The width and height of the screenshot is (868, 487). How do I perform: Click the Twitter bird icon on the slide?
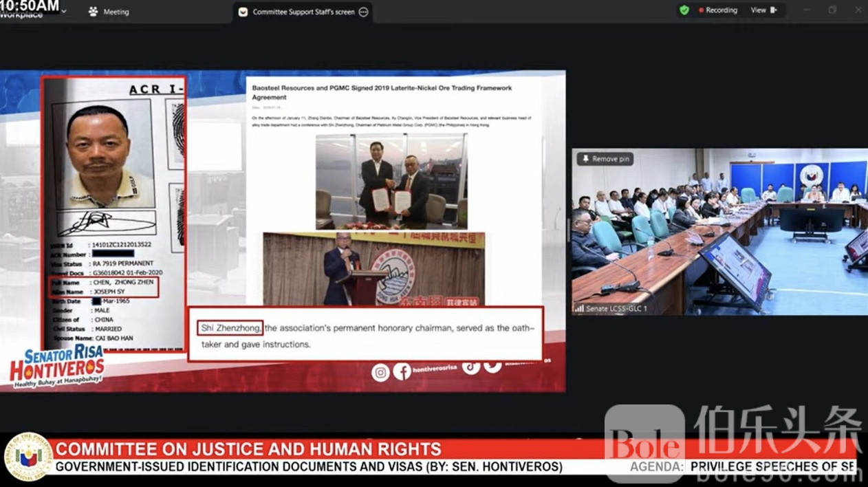point(492,365)
